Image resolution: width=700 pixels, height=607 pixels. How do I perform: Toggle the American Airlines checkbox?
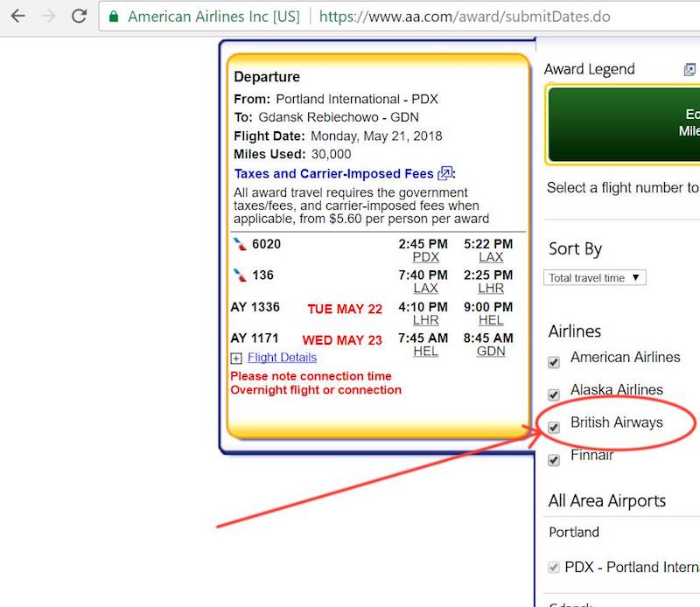pos(554,362)
